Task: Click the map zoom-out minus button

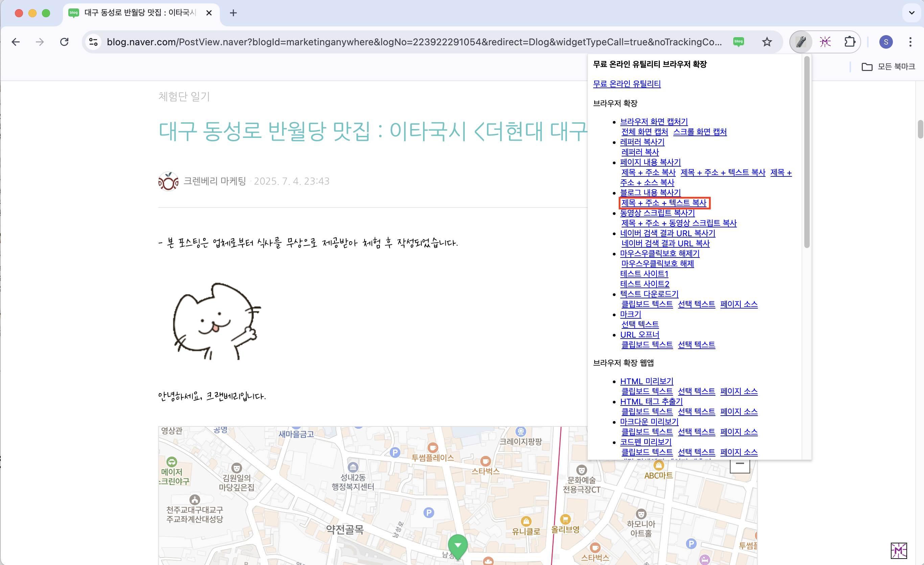Action: [x=739, y=465]
